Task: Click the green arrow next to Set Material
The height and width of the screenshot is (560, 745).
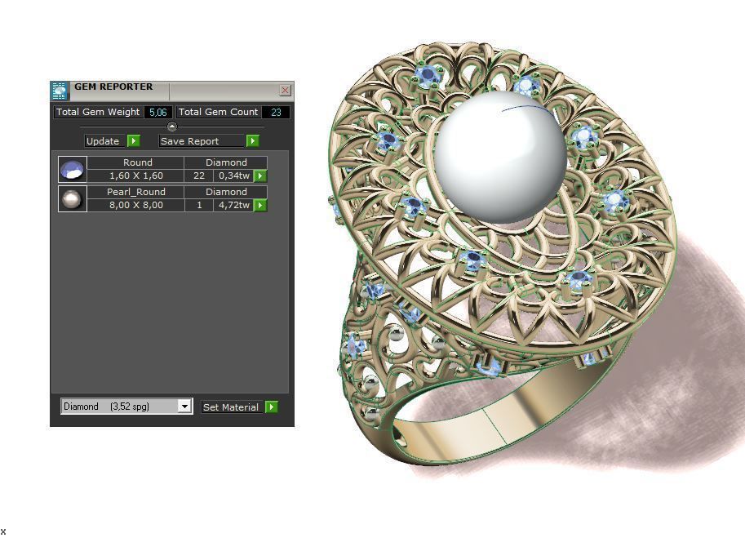Action: 271,407
